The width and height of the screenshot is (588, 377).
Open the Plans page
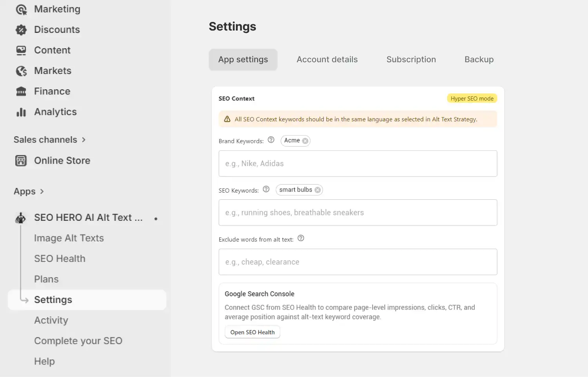pyautogui.click(x=46, y=279)
